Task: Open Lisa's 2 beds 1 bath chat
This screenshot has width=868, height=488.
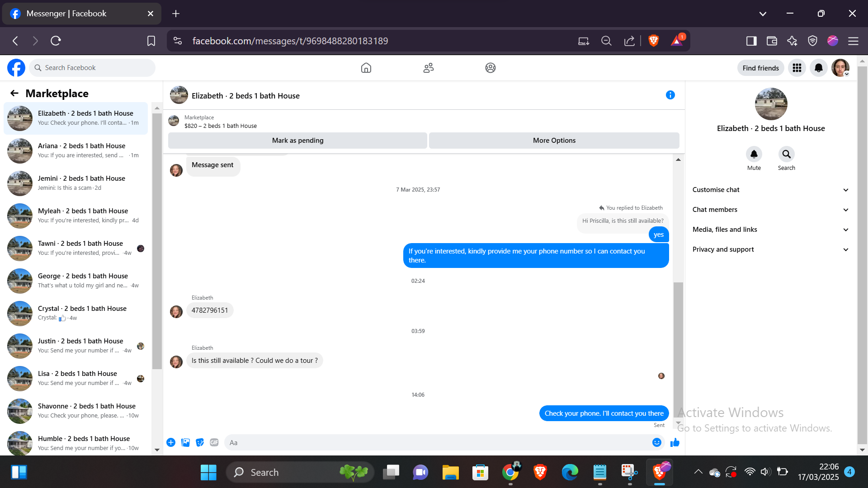Action: point(75,379)
